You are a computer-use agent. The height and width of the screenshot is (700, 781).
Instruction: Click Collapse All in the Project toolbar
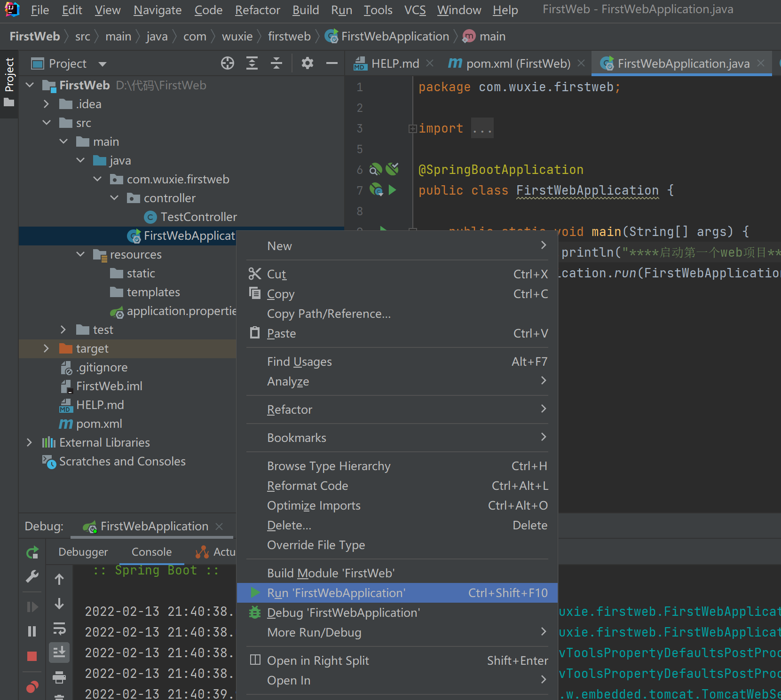276,63
